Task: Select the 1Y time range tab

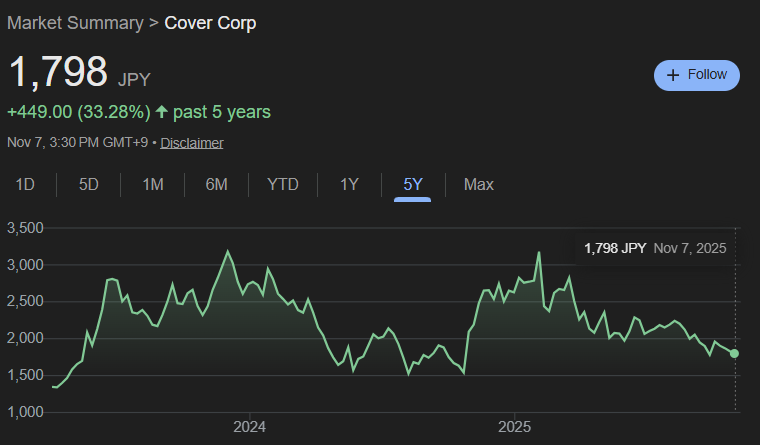Action: pyautogui.click(x=349, y=185)
